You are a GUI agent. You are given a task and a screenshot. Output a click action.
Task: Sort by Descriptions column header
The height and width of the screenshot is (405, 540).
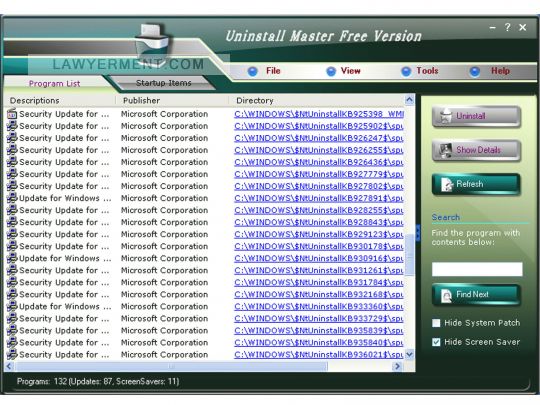pos(60,101)
